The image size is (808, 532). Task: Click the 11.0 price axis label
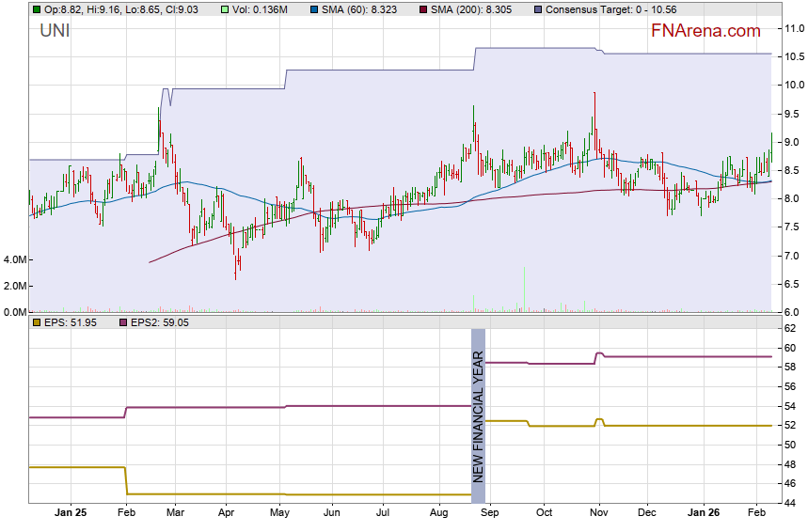pyautogui.click(x=795, y=29)
